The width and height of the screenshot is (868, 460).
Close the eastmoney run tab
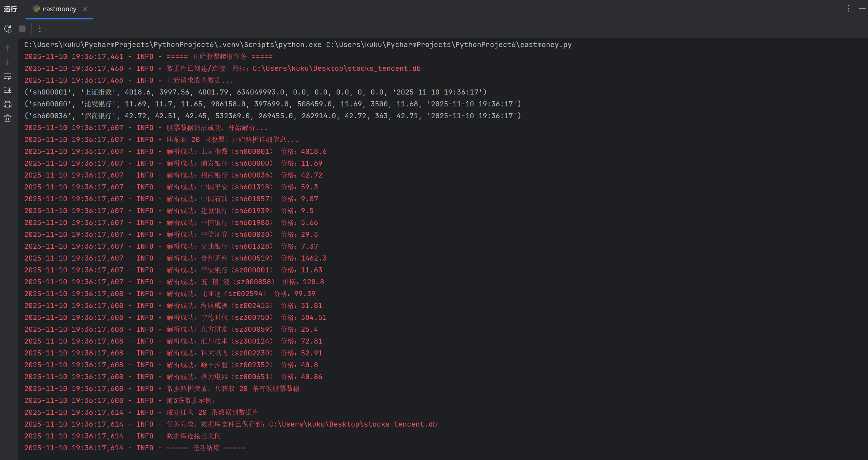coord(85,9)
